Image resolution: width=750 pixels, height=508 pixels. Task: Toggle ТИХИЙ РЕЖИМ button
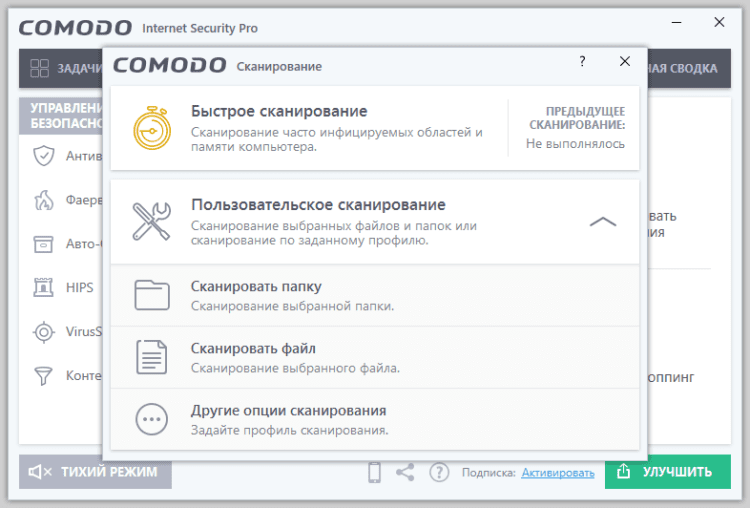[95, 472]
